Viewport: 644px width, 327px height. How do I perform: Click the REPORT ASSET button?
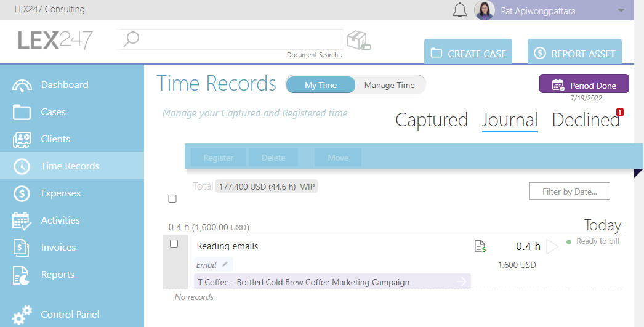pos(574,52)
